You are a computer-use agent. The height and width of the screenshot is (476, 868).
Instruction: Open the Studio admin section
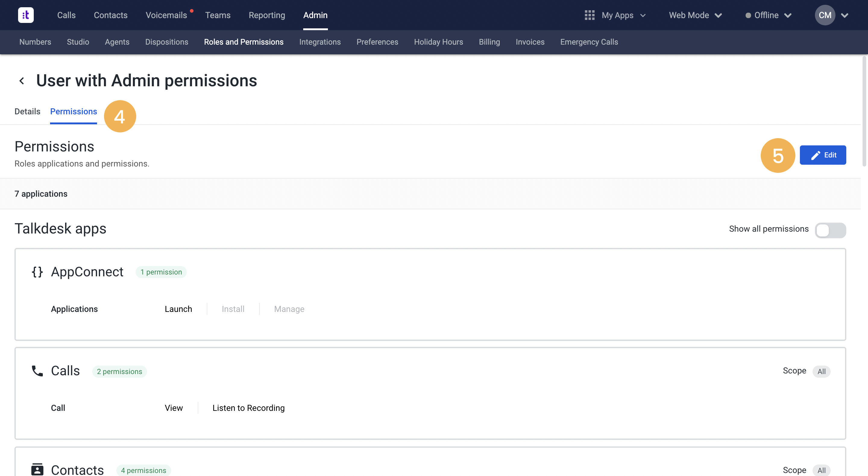pyautogui.click(x=78, y=42)
